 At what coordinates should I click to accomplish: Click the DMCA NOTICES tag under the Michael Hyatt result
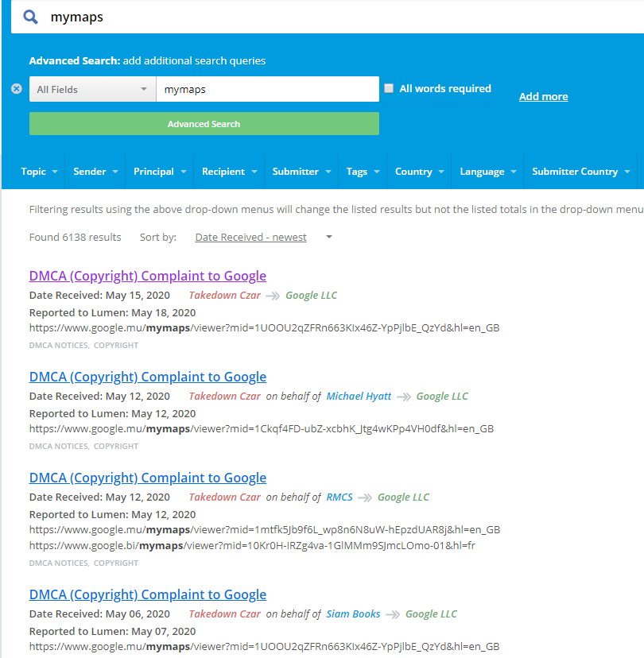point(58,446)
